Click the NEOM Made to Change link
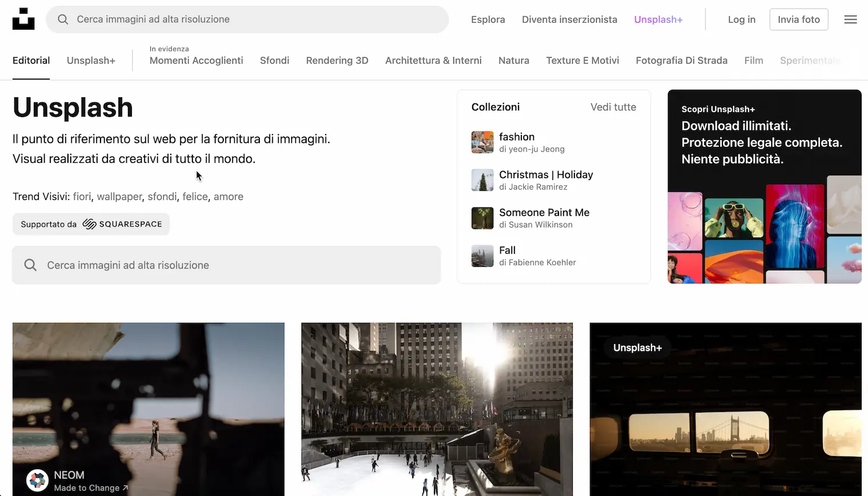This screenshot has height=496, width=868. click(91, 488)
